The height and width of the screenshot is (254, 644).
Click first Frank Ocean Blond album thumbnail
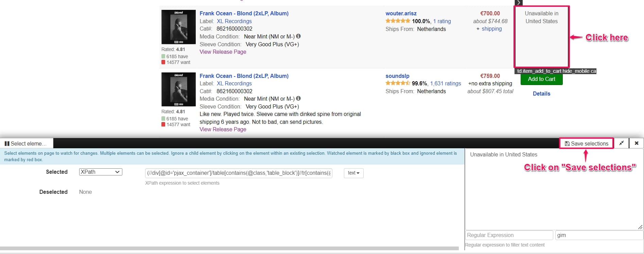pos(178,27)
